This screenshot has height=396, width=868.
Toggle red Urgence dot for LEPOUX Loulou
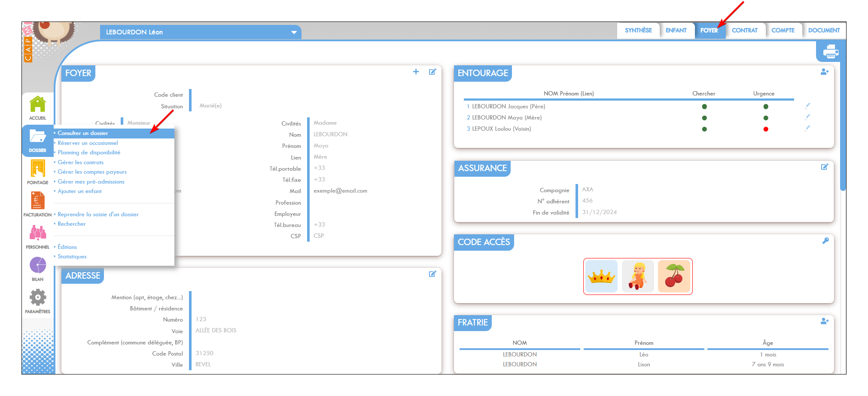[766, 129]
